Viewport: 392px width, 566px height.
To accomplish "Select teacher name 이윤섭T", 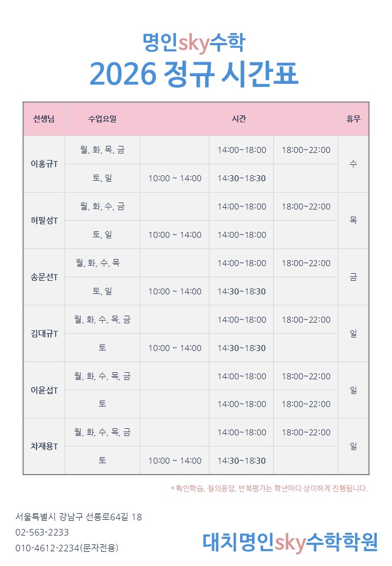I will (x=44, y=390).
